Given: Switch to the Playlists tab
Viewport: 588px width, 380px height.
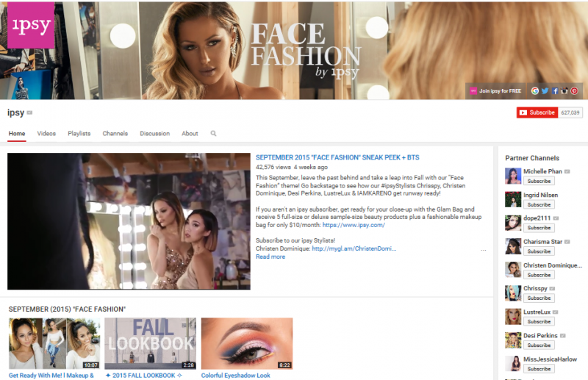Looking at the screenshot, I should 79,134.
